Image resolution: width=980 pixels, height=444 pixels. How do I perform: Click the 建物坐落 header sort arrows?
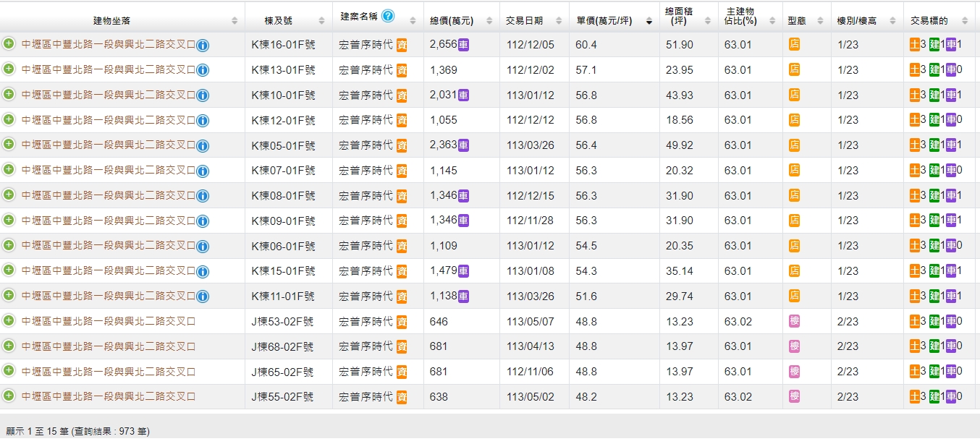[x=236, y=21]
